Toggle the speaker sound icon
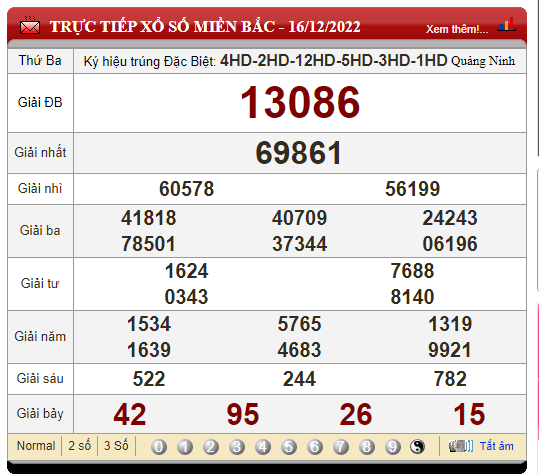 pos(461,446)
